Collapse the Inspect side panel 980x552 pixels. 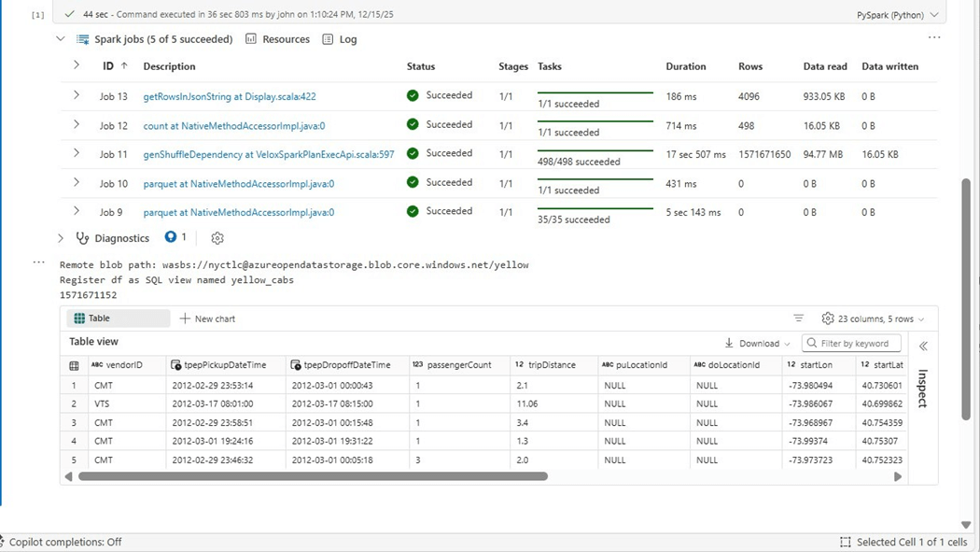(x=923, y=346)
